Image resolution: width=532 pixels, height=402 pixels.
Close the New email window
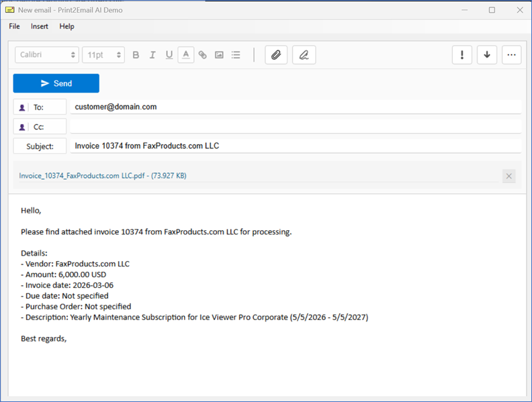tap(520, 10)
